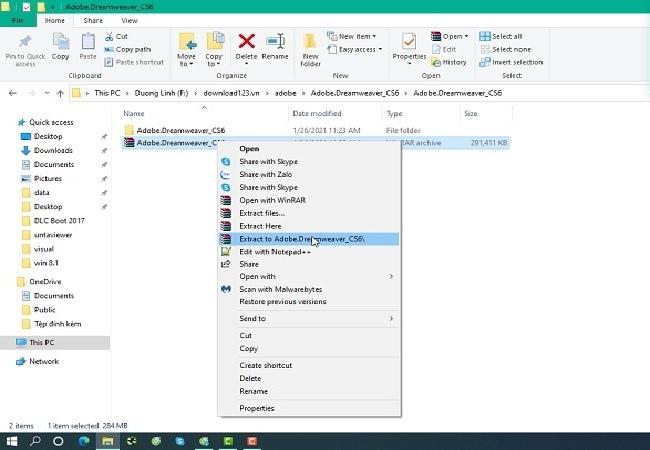Select DLC Boot 2017 folder in sidebar
The width and height of the screenshot is (650, 450).
[59, 221]
